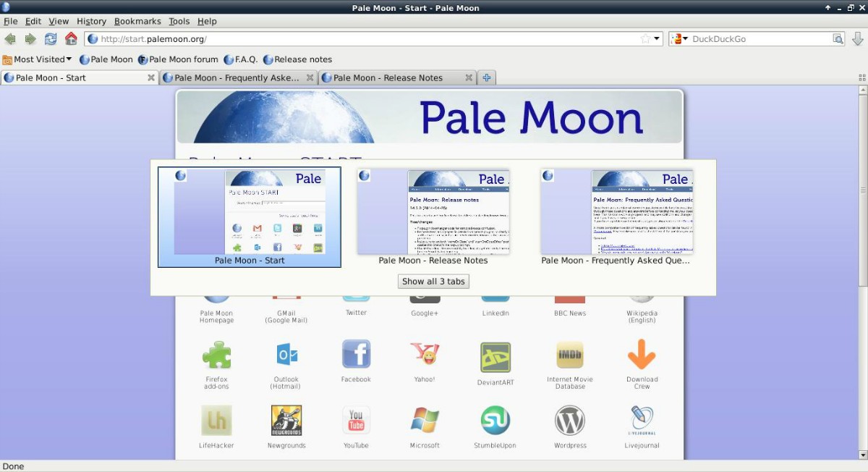Click the Forward arrow navigation button

pyautogui.click(x=30, y=39)
